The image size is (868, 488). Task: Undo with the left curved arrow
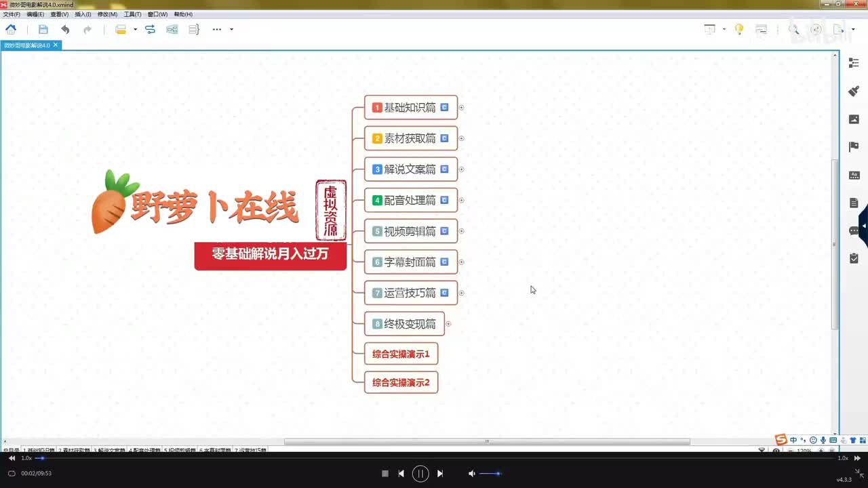pos(65,29)
